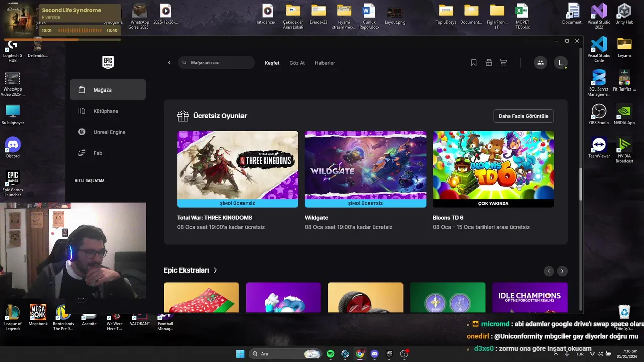Open the NVIDIA App desktop shortcut

tap(624, 114)
